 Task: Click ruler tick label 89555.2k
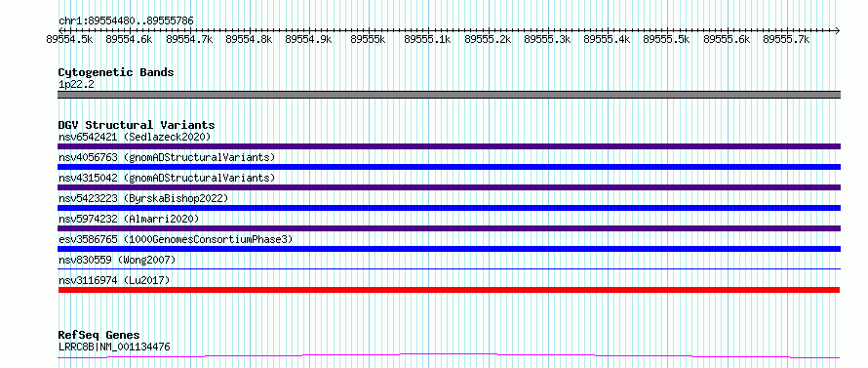[488, 39]
